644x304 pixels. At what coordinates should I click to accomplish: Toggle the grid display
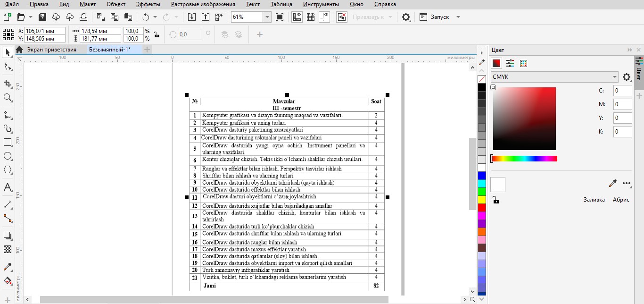coord(311,17)
